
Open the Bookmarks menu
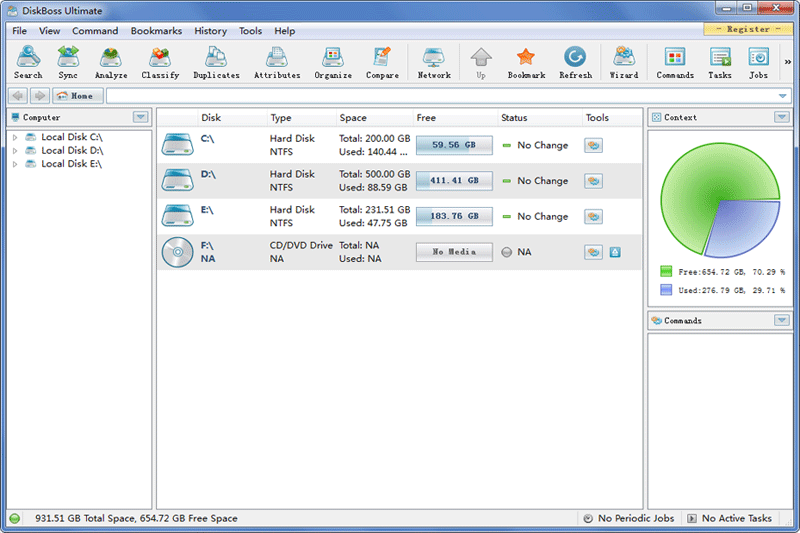click(x=156, y=31)
